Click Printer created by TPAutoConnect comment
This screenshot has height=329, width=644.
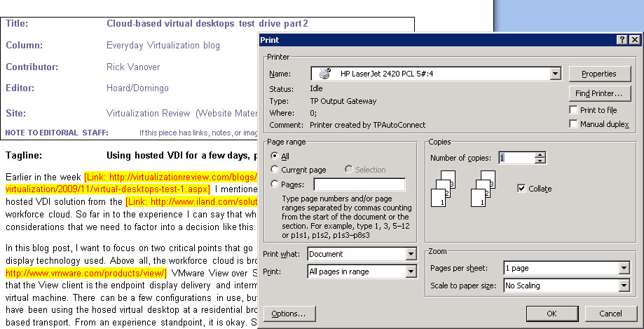(x=368, y=125)
